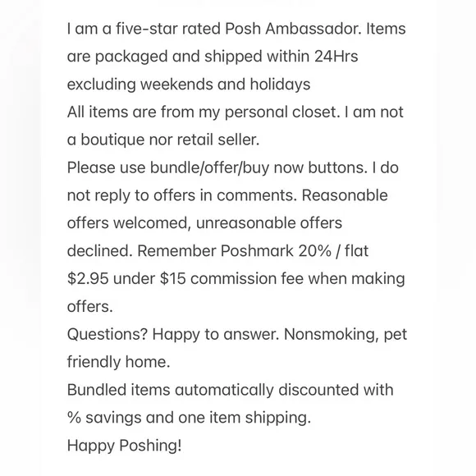Click the word 'Poshmark' in the text
The image size is (476, 476).
coord(257,251)
